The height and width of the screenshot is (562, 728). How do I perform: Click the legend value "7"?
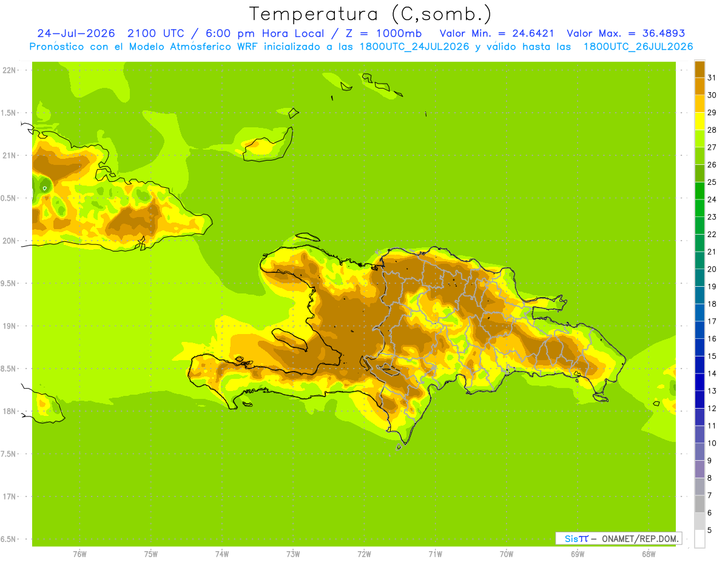coord(710,495)
